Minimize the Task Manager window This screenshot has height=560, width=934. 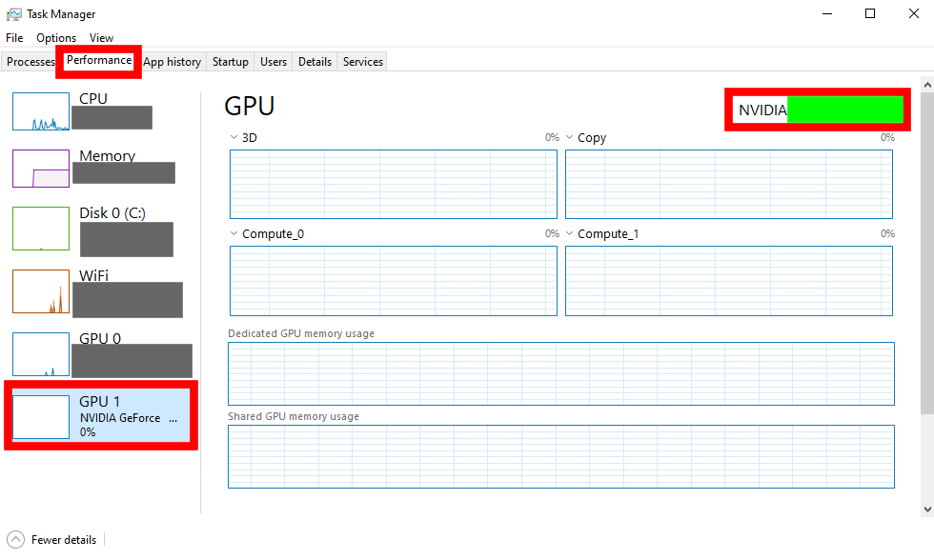pos(827,13)
